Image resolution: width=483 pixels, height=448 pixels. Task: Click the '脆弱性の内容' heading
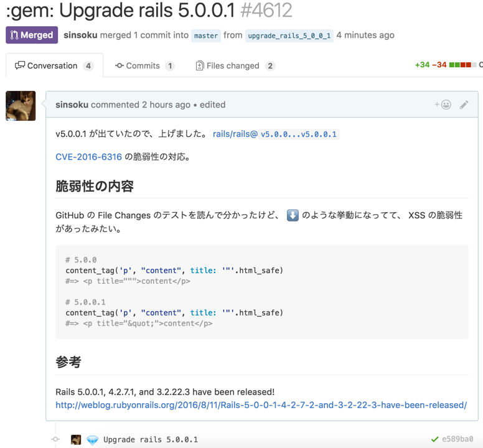(x=95, y=186)
